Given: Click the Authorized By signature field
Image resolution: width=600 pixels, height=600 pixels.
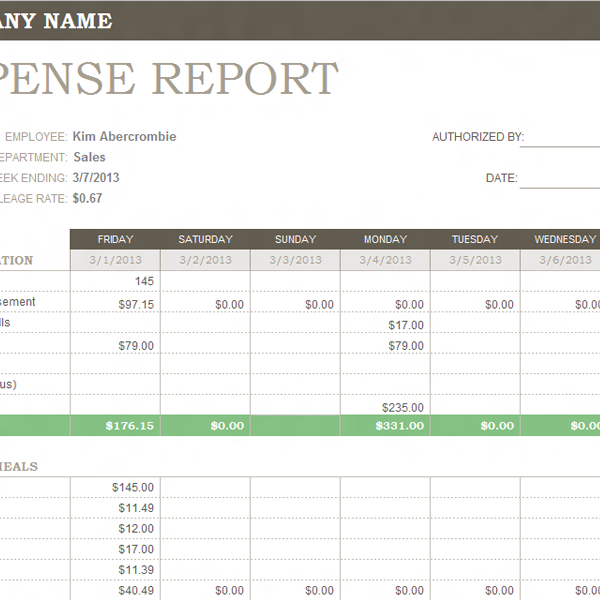Looking at the screenshot, I should (x=560, y=138).
